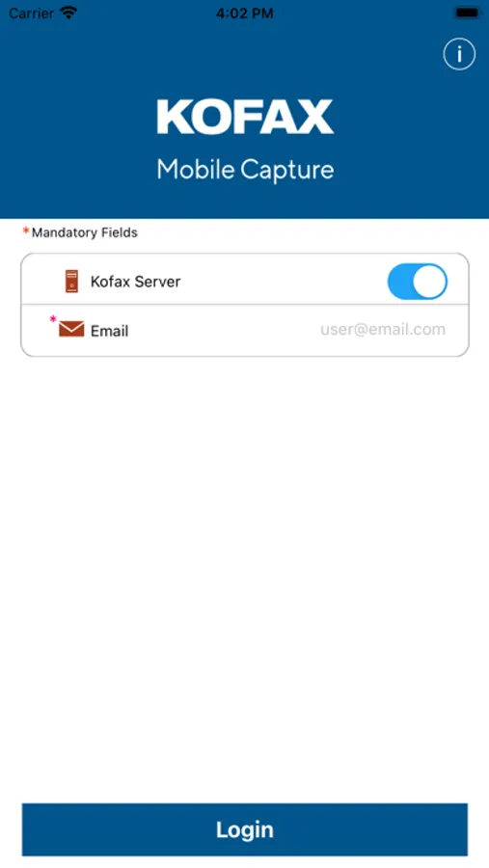Tap the white knob of server toggle
The width and height of the screenshot is (489, 868).
click(x=430, y=282)
